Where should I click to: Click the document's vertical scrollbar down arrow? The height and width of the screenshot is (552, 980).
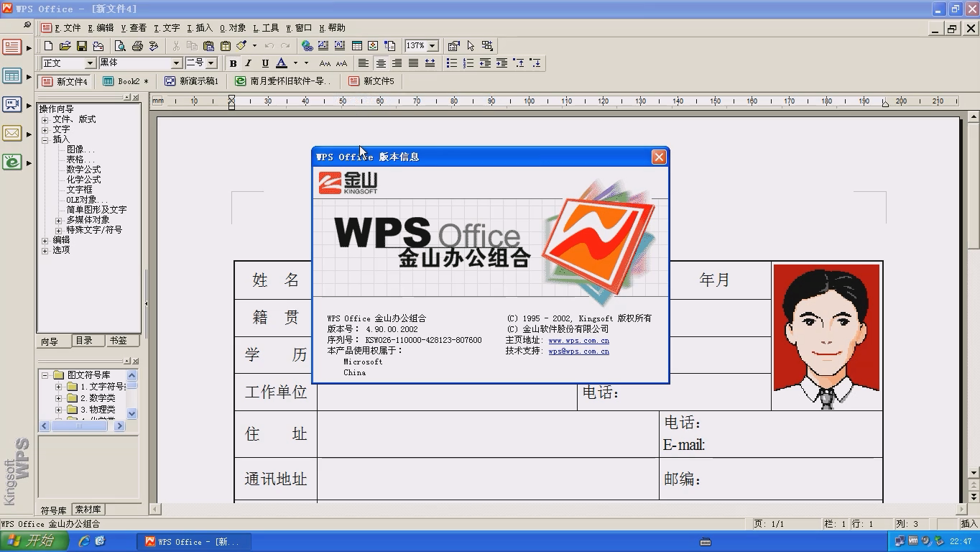[974, 473]
